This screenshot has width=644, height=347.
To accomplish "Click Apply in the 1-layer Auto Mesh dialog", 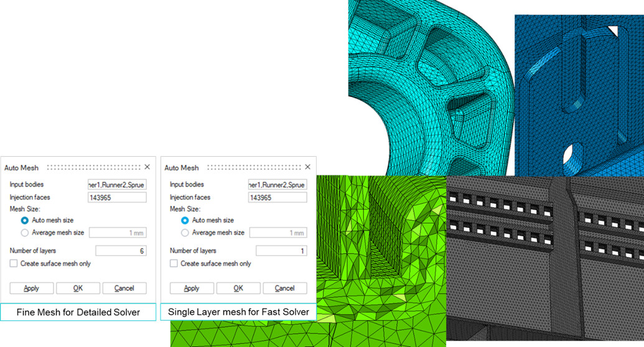I will pos(192,288).
